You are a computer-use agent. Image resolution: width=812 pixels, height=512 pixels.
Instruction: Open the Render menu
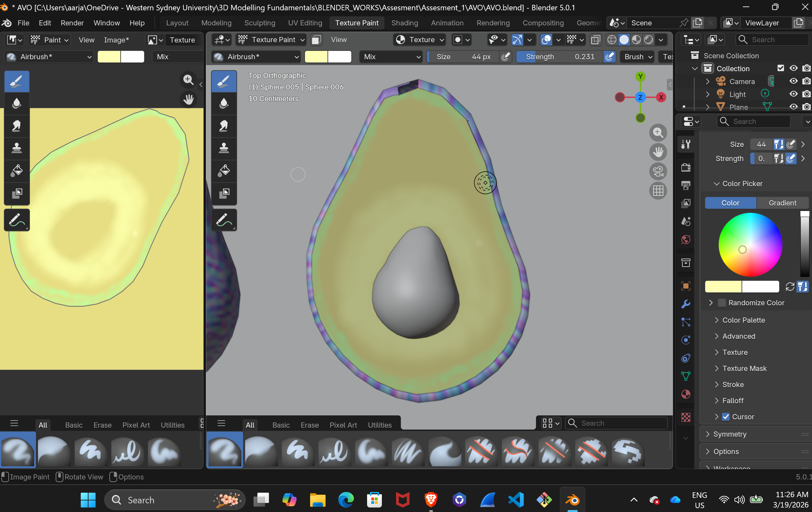tap(72, 23)
